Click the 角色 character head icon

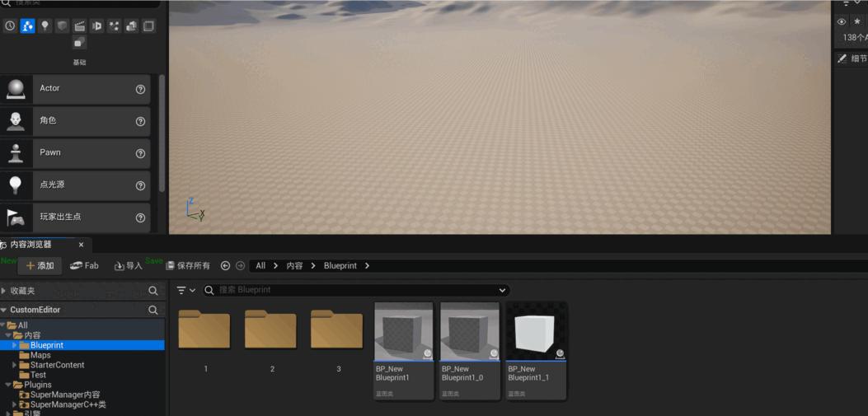pyautogui.click(x=16, y=121)
